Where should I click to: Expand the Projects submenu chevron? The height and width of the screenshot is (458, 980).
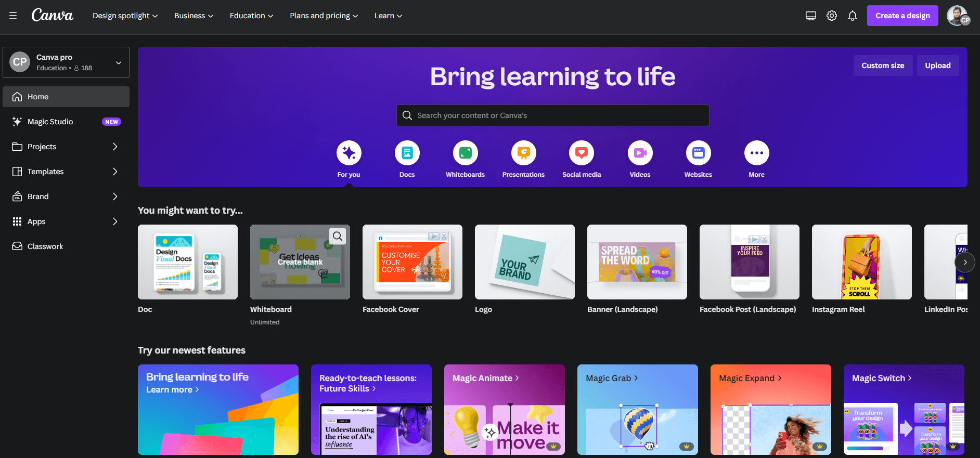pyautogui.click(x=115, y=147)
